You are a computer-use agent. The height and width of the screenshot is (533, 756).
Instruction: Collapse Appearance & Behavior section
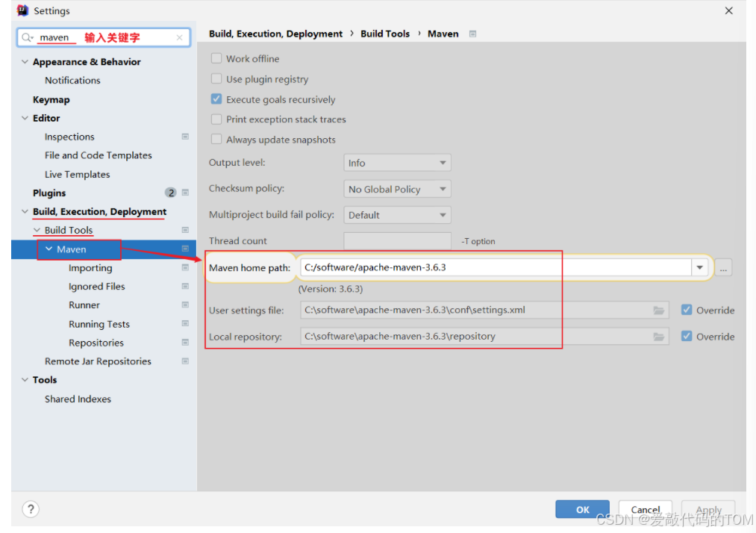(x=25, y=62)
